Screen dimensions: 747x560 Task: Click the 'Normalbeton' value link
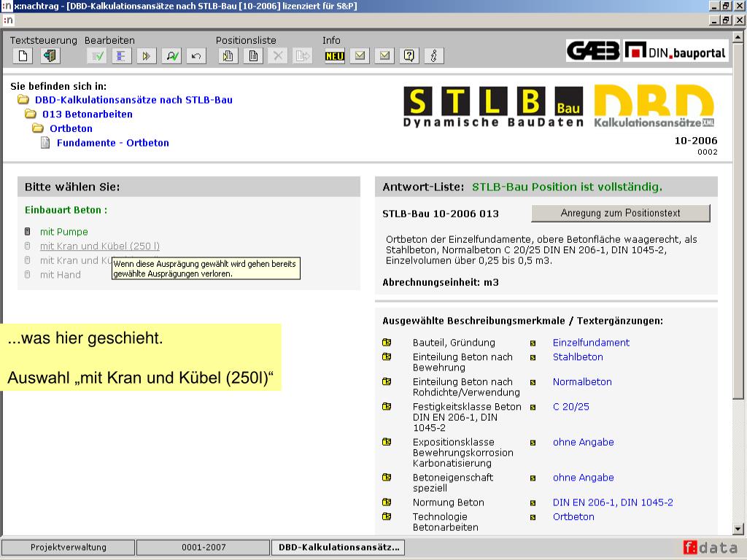click(x=582, y=382)
